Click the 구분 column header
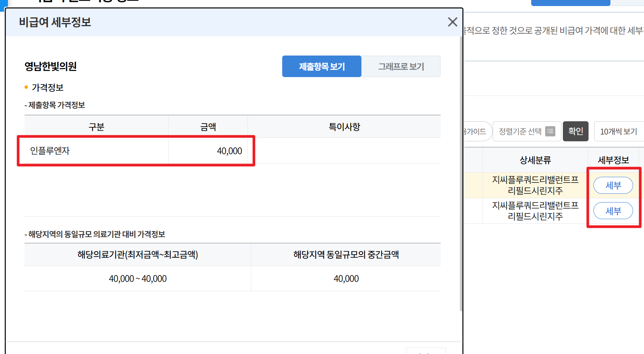644x354 pixels. (x=96, y=127)
